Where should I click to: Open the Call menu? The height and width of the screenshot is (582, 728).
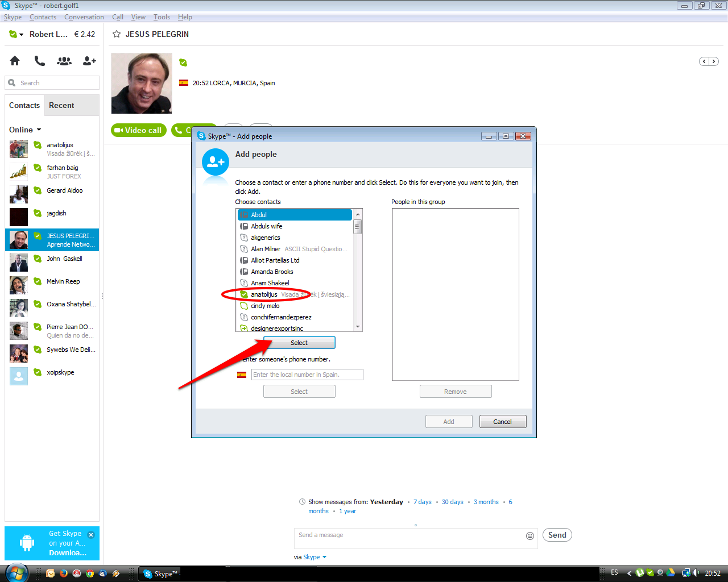(118, 17)
